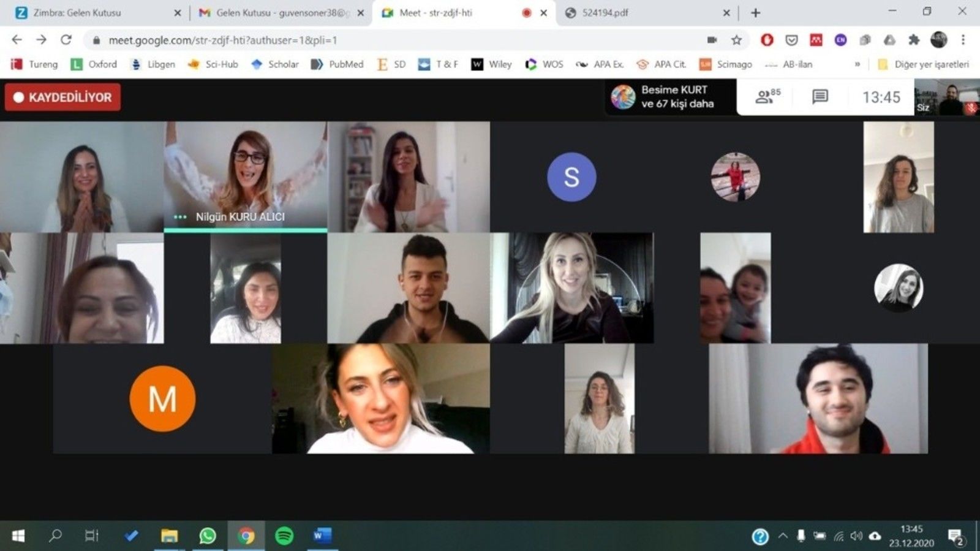Click the camera permission icon in address bar
The height and width of the screenshot is (551, 980).
(712, 40)
